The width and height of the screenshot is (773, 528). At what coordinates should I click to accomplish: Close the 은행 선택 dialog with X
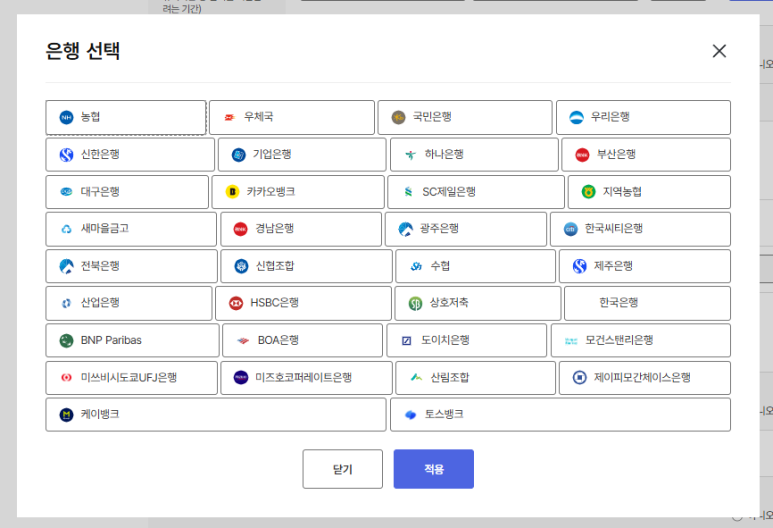coord(719,51)
